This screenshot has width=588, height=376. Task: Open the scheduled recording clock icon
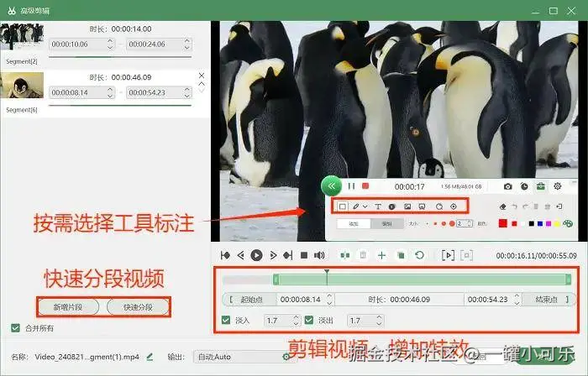click(x=524, y=186)
